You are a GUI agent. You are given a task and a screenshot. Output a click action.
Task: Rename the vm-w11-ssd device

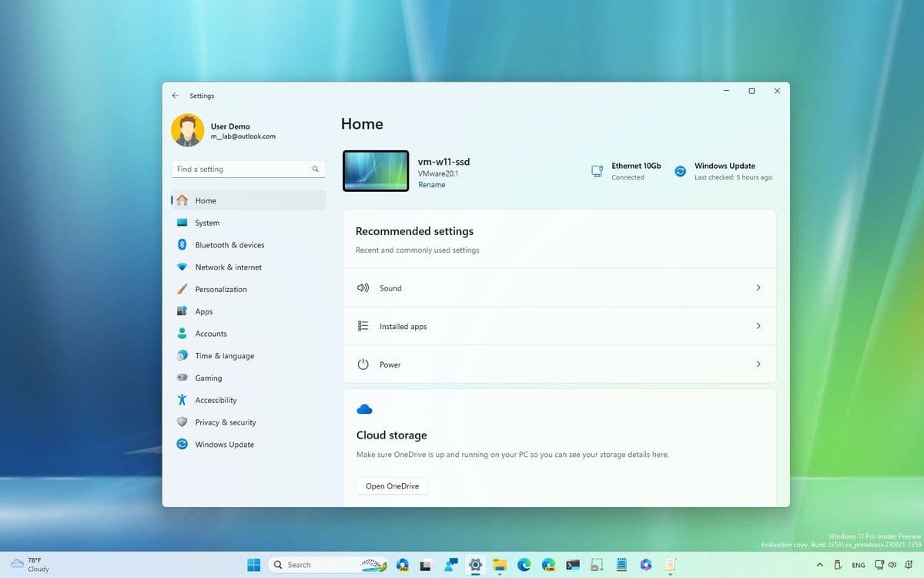coord(432,184)
